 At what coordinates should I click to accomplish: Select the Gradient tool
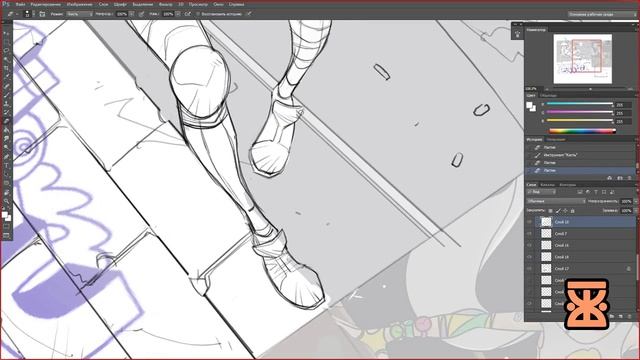[x=7, y=130]
